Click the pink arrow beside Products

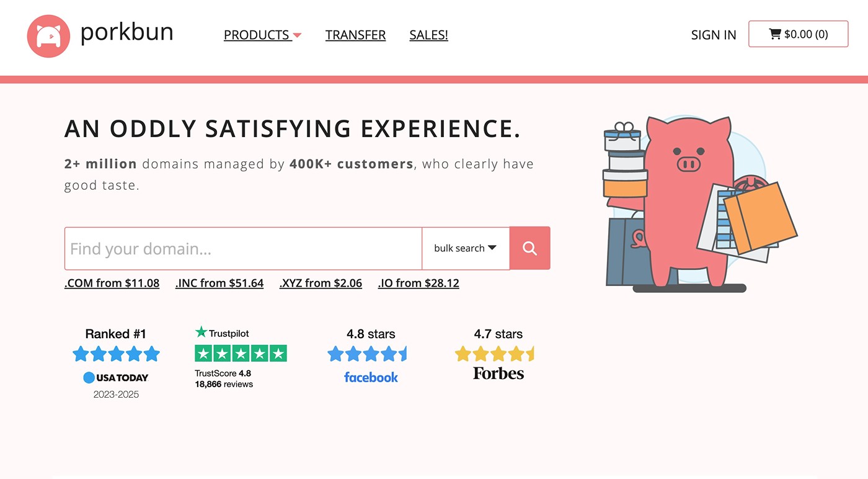coord(297,35)
